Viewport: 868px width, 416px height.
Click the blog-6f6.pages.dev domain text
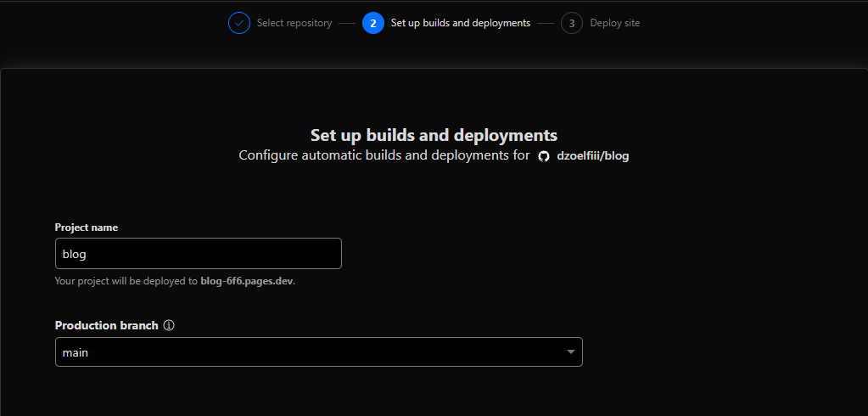[x=247, y=280]
